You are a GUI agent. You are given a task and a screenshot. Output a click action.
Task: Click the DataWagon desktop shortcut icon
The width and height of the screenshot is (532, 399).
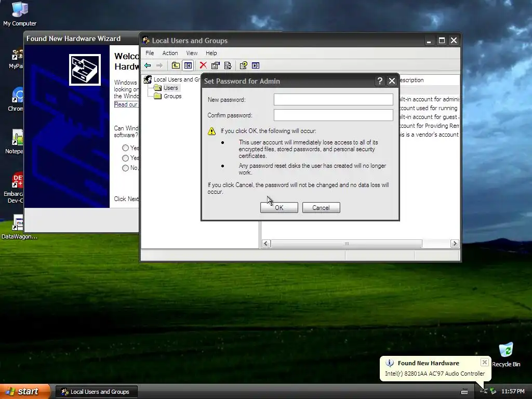18,222
